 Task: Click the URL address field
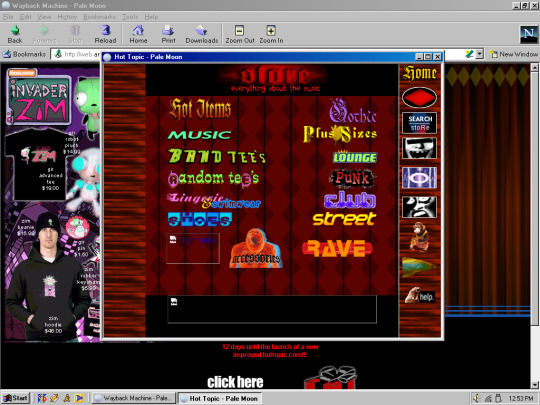point(76,54)
